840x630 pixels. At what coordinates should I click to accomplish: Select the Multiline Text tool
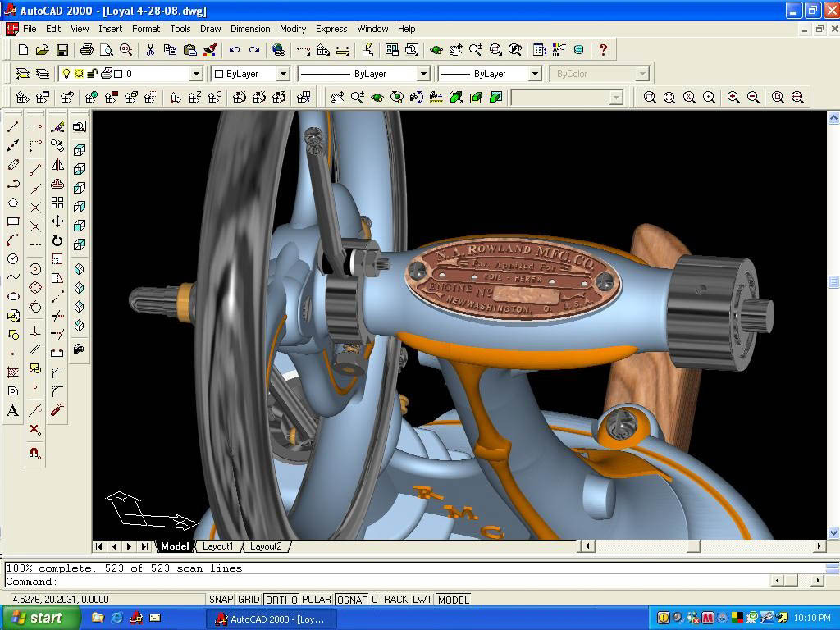coord(13,411)
